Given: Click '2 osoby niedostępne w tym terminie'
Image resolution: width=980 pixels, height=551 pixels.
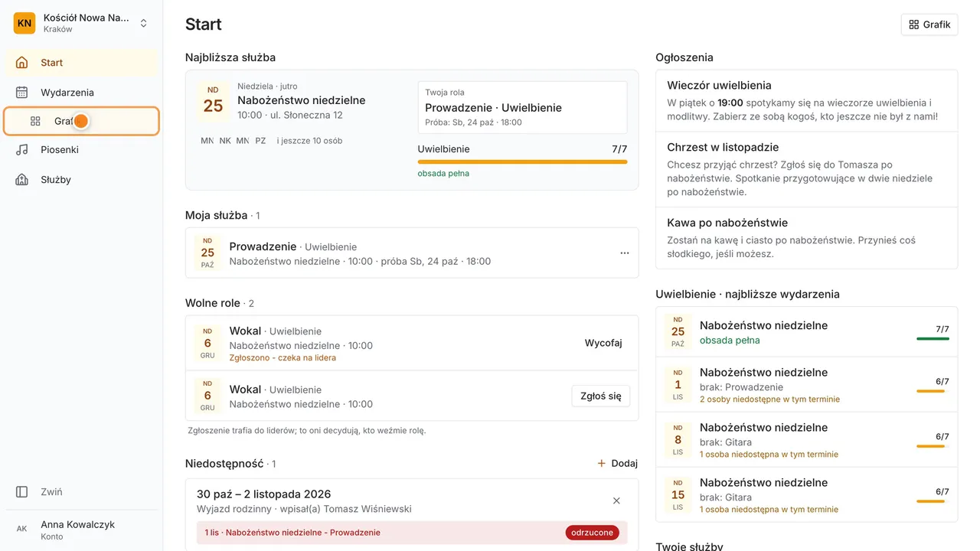Looking at the screenshot, I should click(769, 399).
